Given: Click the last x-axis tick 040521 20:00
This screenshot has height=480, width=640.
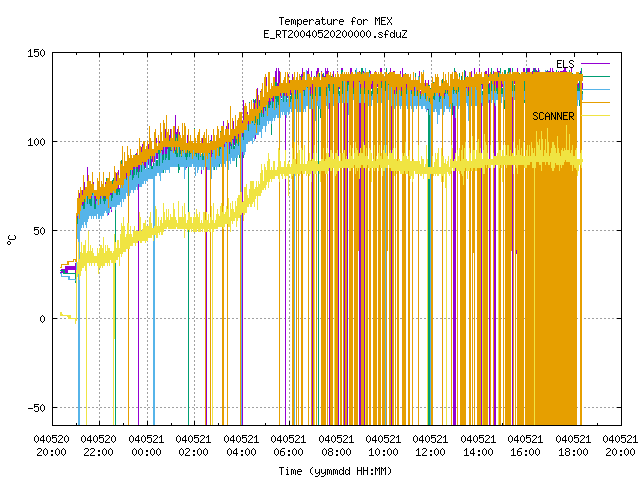Looking at the screenshot, I should (620, 446).
